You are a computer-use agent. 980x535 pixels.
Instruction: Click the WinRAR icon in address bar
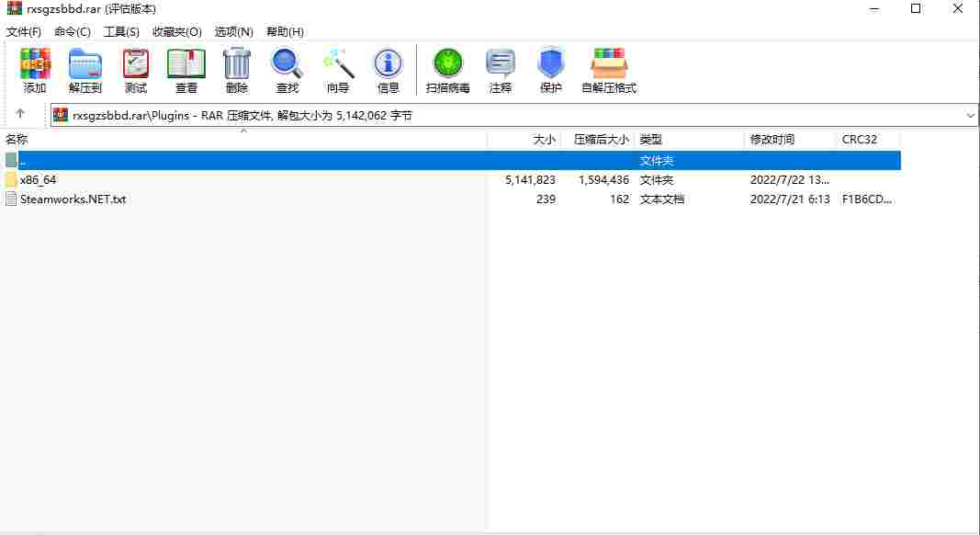[x=61, y=115]
